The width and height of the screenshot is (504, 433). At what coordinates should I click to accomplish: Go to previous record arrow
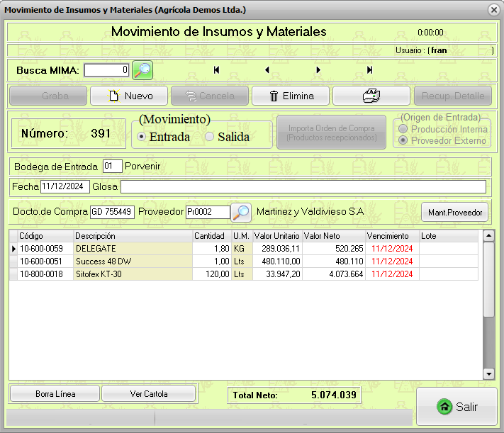[267, 69]
